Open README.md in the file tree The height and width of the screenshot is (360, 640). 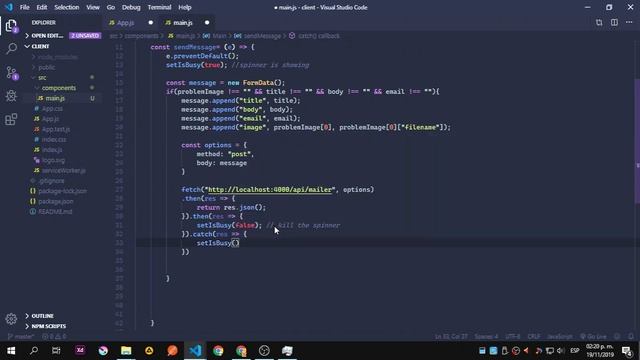point(55,212)
